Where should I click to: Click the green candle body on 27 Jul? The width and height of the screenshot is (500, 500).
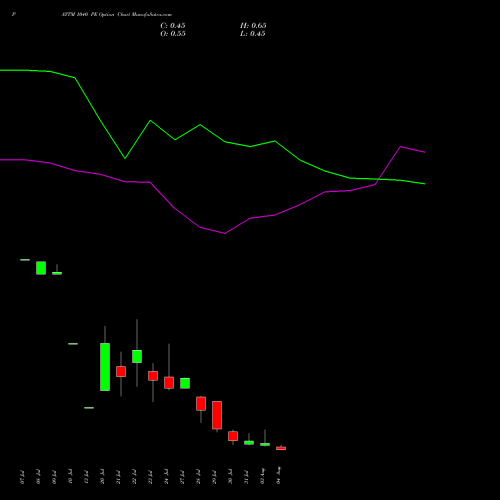185,383
